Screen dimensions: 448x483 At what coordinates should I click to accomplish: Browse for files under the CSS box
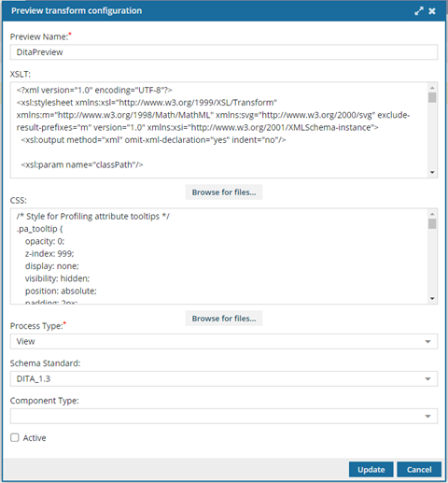224,319
